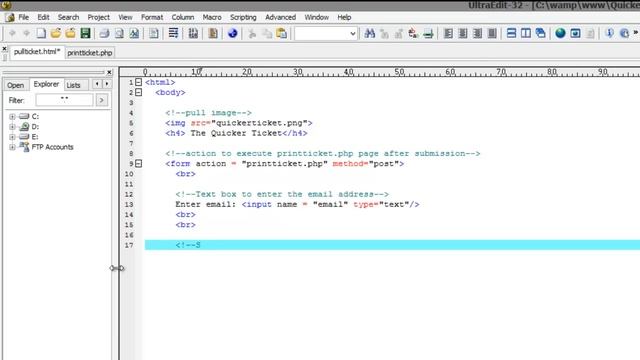Open Print Preview from toolbar
The image size is (640, 360).
tap(119, 33)
